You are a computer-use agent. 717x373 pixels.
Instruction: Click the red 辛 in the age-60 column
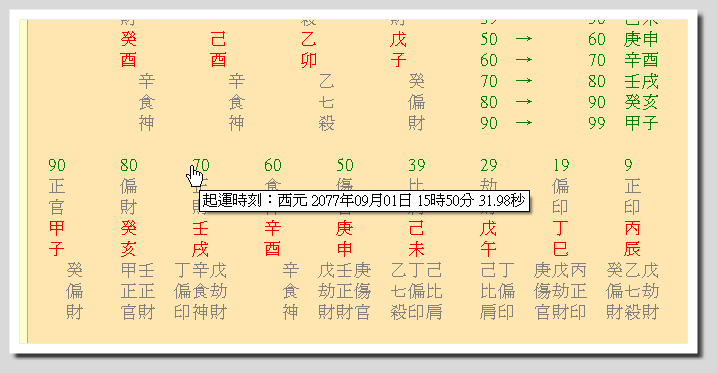click(x=273, y=228)
